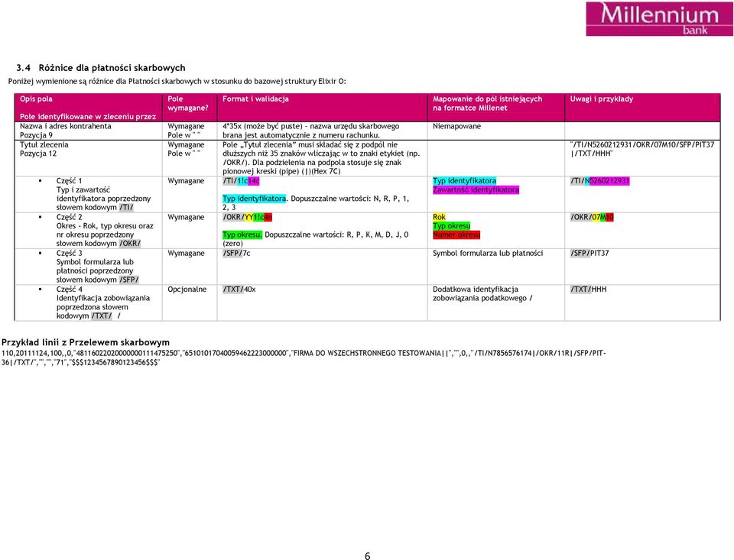Viewport: 734px width, 560px height.
Task: Select 'Część 2' bullet row label
Action: (x=70, y=217)
